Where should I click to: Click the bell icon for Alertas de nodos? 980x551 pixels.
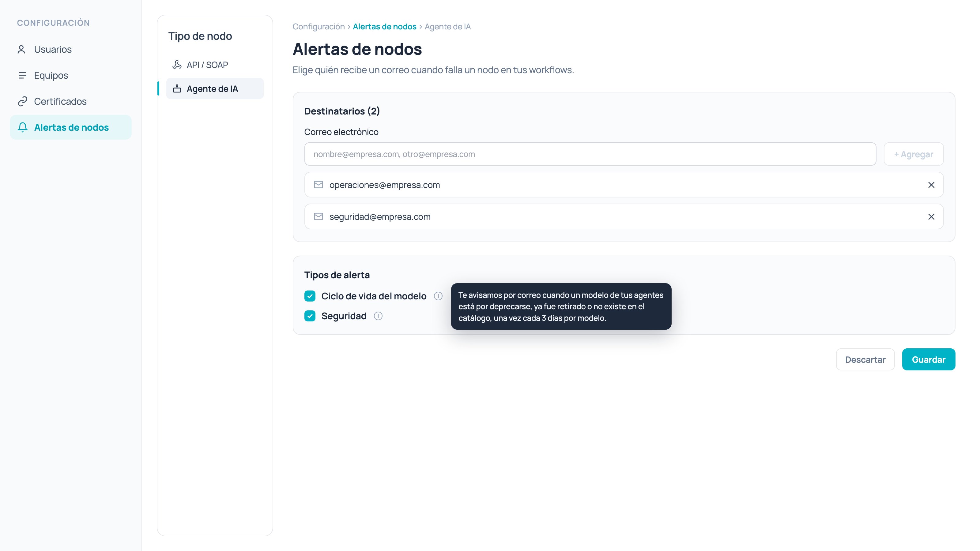tap(22, 127)
